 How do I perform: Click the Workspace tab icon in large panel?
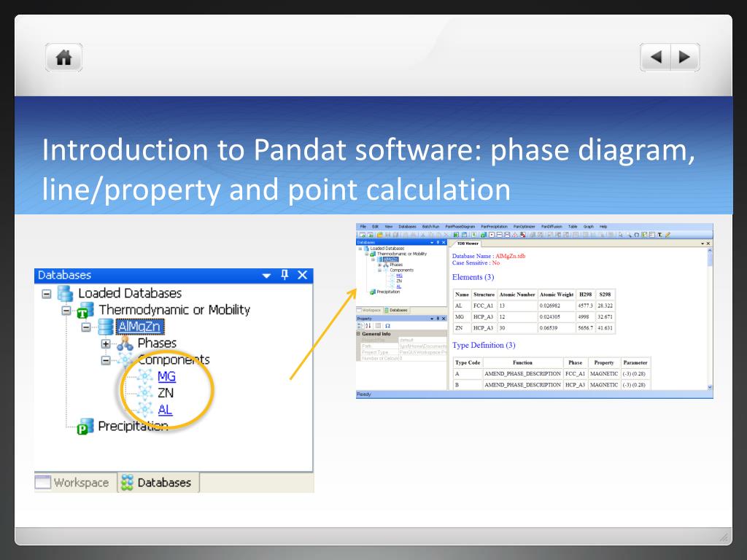[43, 483]
